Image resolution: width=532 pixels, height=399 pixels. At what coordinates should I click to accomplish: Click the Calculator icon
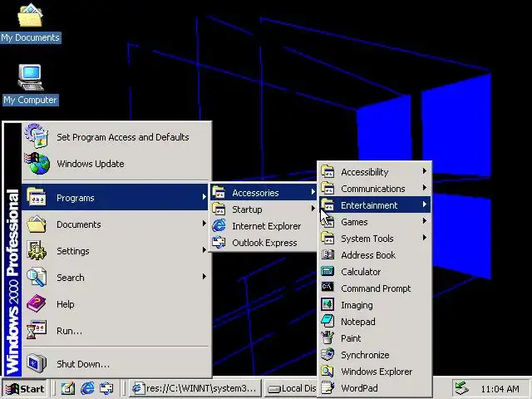pyautogui.click(x=328, y=272)
